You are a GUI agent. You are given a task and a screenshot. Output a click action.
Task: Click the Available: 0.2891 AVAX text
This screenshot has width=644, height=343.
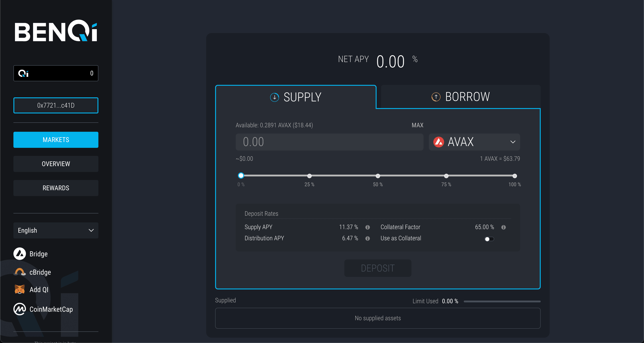274,125
